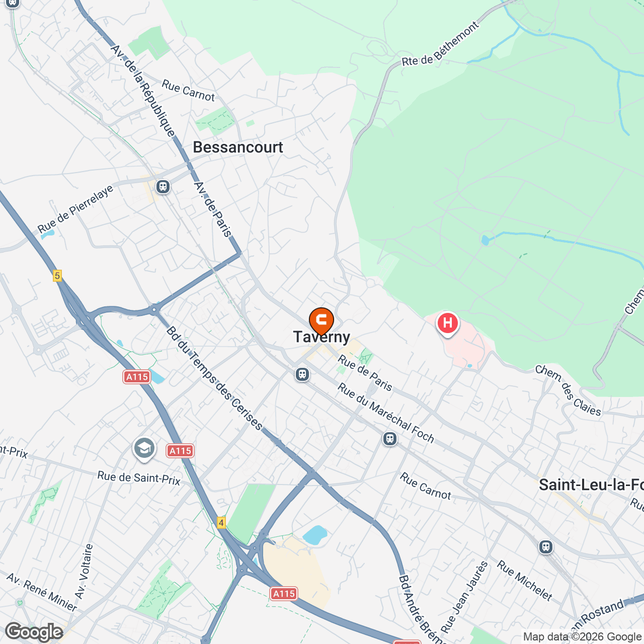
Task: Click the Chem. des Claies road label
Action: coord(568,391)
